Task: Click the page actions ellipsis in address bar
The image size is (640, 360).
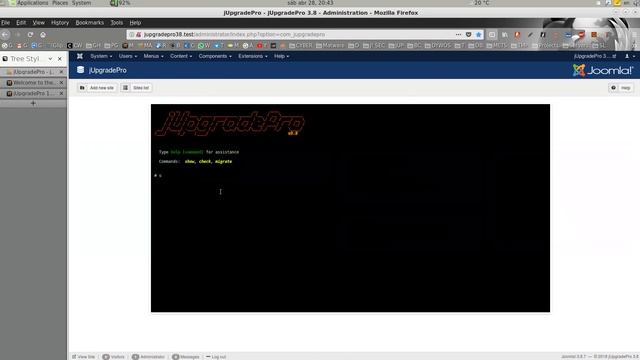Action: coord(458,35)
